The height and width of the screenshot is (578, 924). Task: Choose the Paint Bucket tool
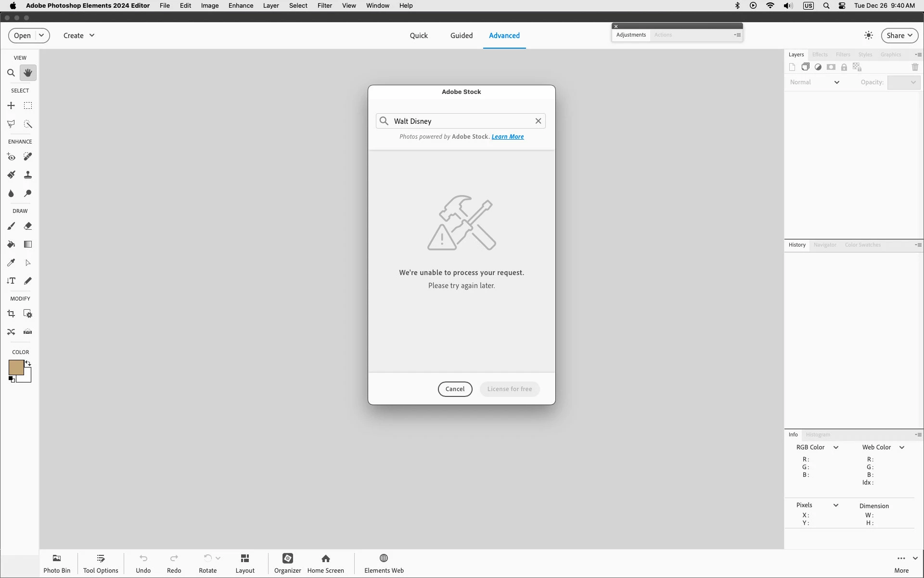coord(11,244)
